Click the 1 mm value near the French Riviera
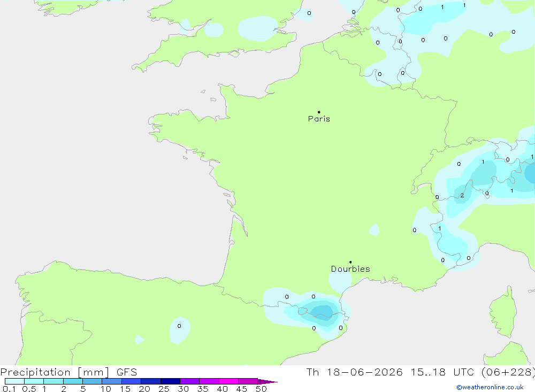 439,228
